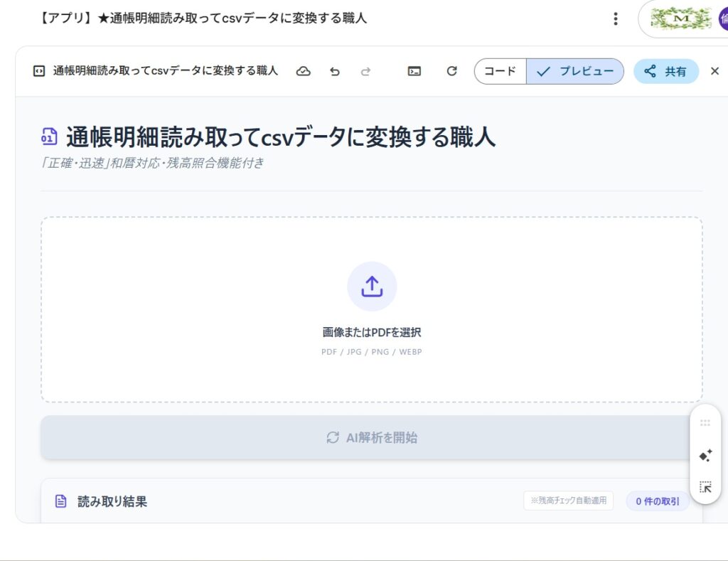Click the AI解析を開始 button
Viewport: 728px width, 561px height.
(x=371, y=437)
